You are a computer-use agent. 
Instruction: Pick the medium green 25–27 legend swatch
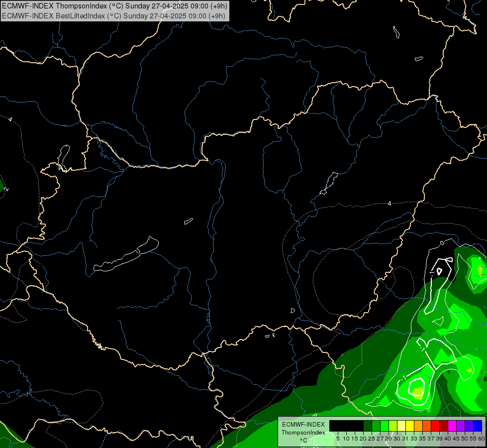pyautogui.click(x=376, y=426)
